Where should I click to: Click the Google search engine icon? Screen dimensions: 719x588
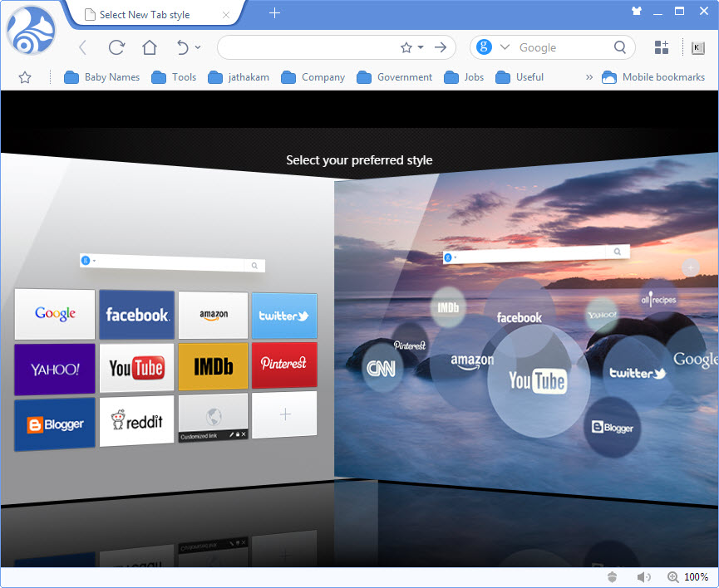[484, 47]
